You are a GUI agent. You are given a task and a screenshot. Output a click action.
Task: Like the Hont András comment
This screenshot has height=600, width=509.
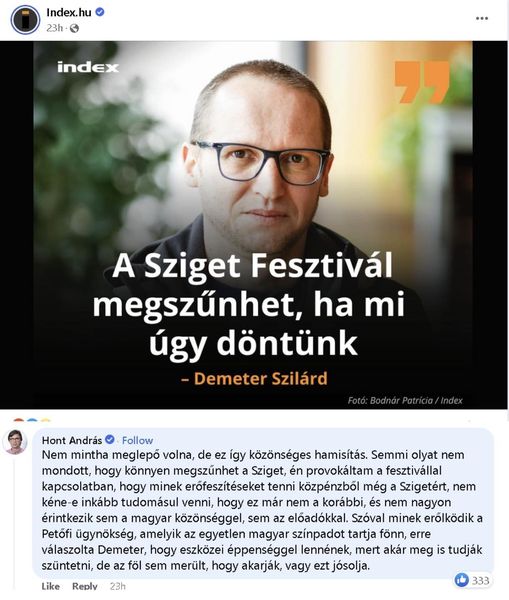click(x=51, y=586)
